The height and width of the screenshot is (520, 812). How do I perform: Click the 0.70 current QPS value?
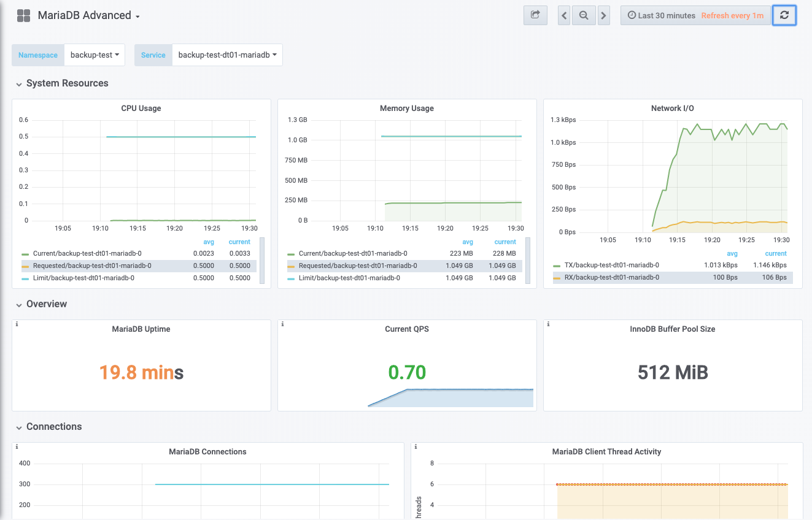coord(407,372)
